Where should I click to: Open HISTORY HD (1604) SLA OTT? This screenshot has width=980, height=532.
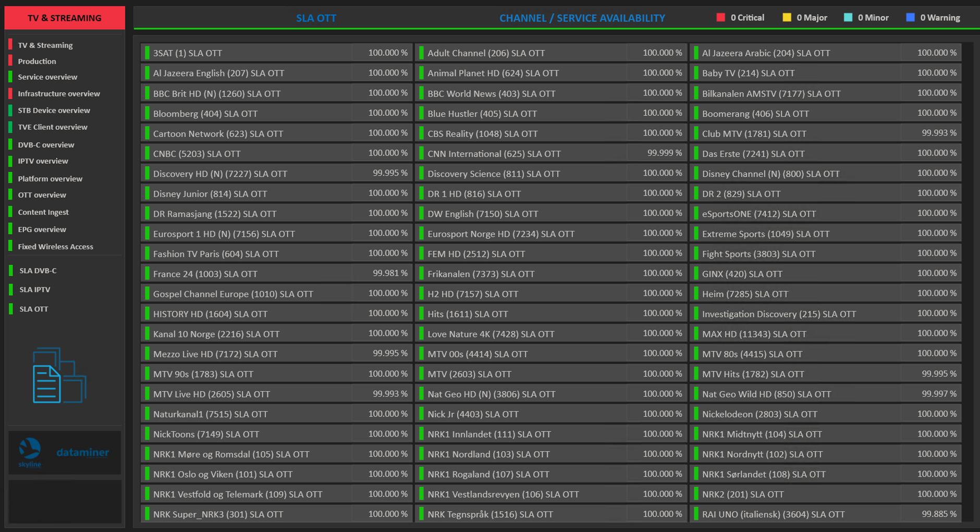[276, 314]
